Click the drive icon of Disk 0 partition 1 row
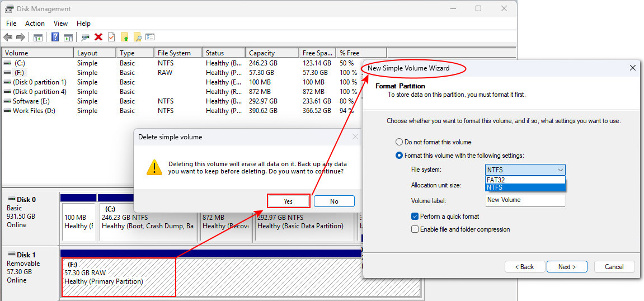The width and height of the screenshot is (644, 301). [8, 83]
